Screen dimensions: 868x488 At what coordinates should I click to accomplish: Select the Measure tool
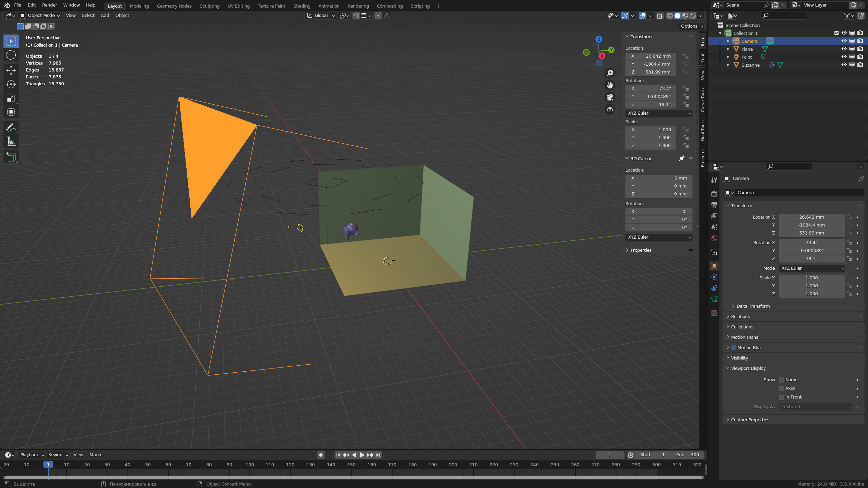(x=11, y=142)
